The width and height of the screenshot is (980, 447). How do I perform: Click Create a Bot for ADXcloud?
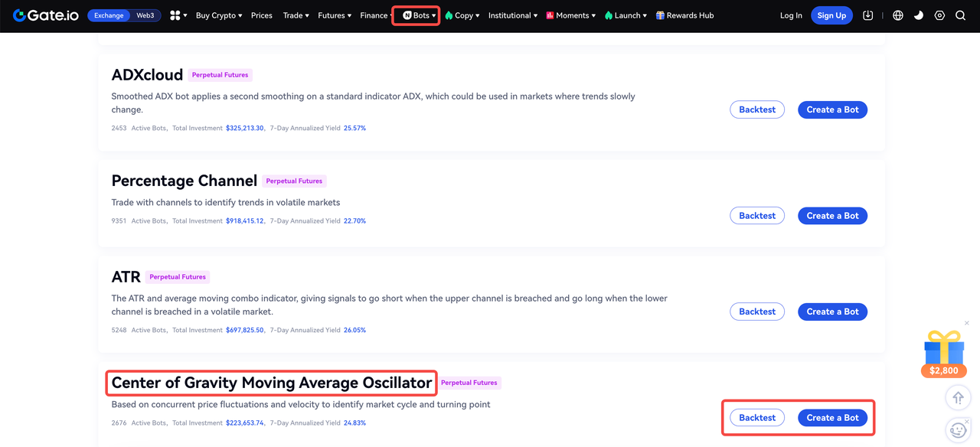point(832,109)
